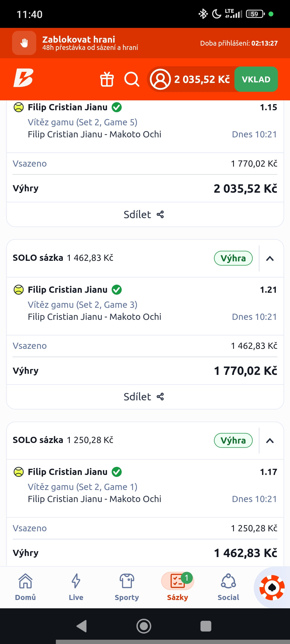Screen dimensions: 290x644
Task: Tap the search magnifier icon
Action: 132,79
